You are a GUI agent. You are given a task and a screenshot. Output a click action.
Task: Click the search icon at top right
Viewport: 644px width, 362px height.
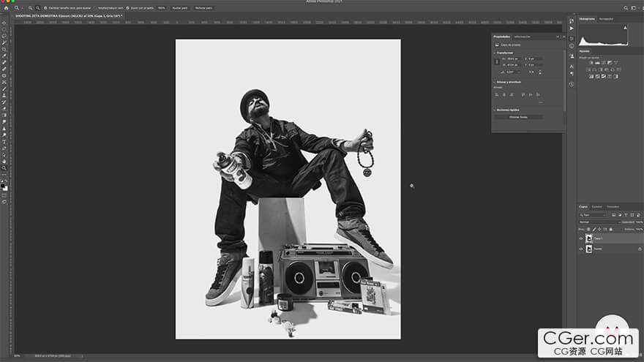[x=626, y=7]
